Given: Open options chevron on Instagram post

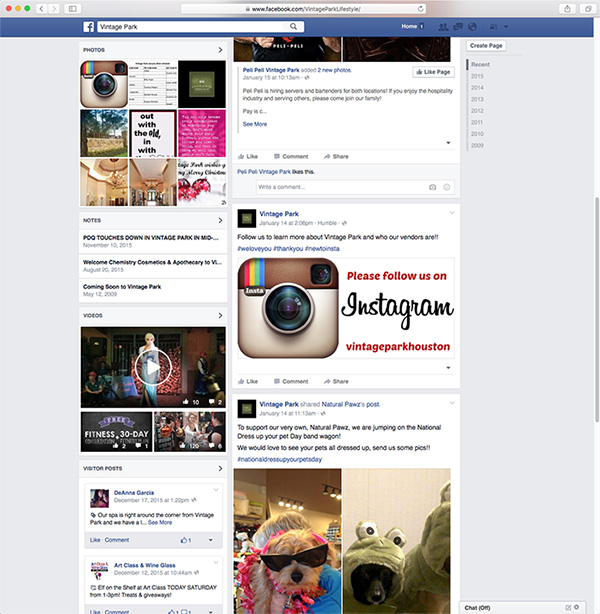Looking at the screenshot, I should 452,213.
